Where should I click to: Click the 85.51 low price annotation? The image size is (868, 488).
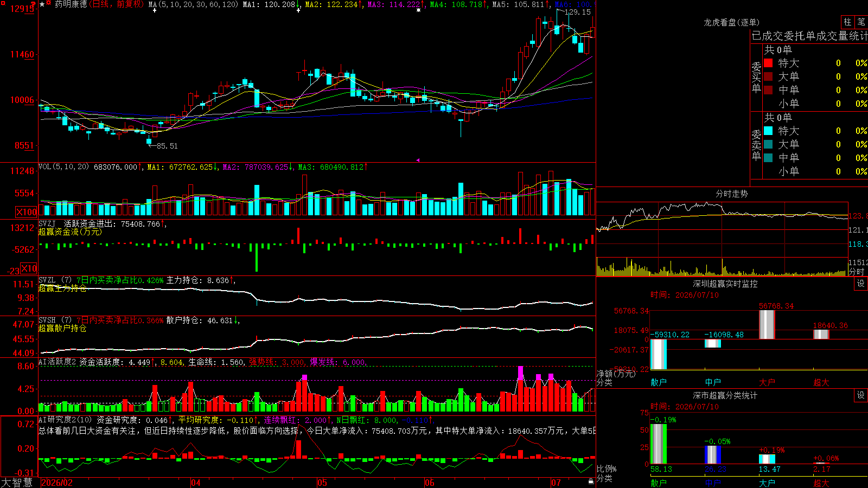[167, 146]
